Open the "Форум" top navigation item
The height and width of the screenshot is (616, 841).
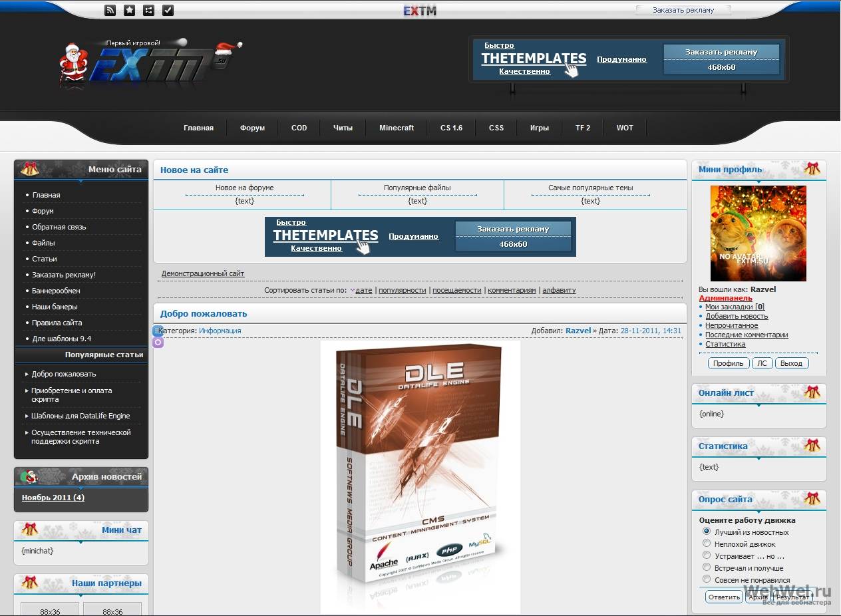tap(252, 128)
